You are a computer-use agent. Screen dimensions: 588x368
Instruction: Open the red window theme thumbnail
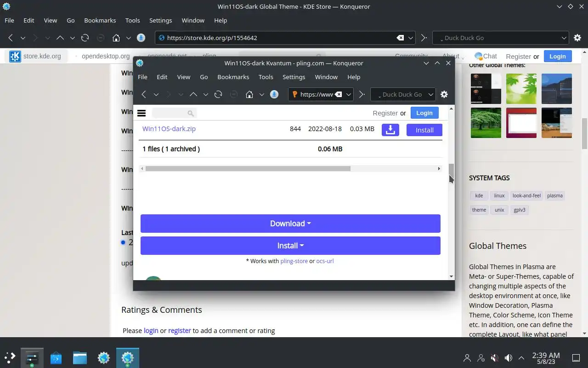pos(521,123)
